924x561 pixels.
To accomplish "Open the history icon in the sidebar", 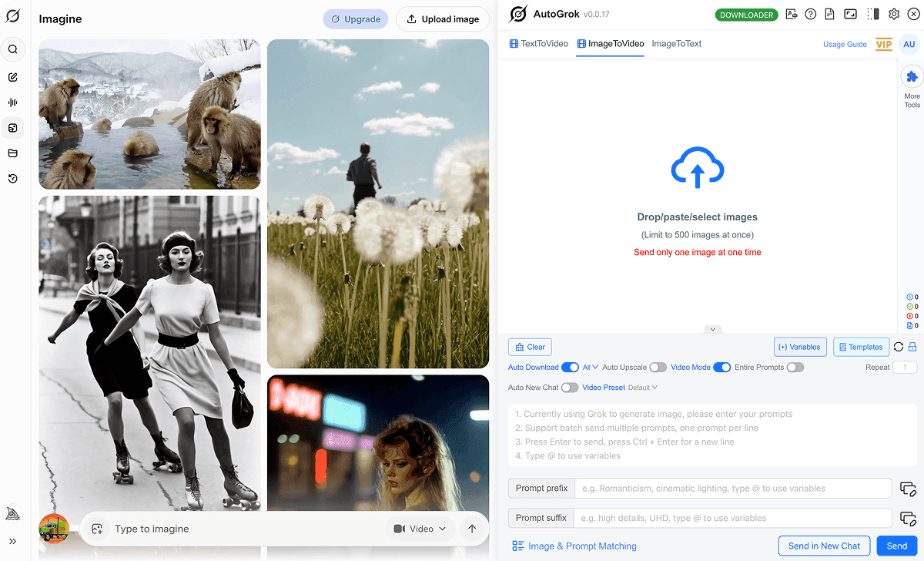I will (x=13, y=179).
